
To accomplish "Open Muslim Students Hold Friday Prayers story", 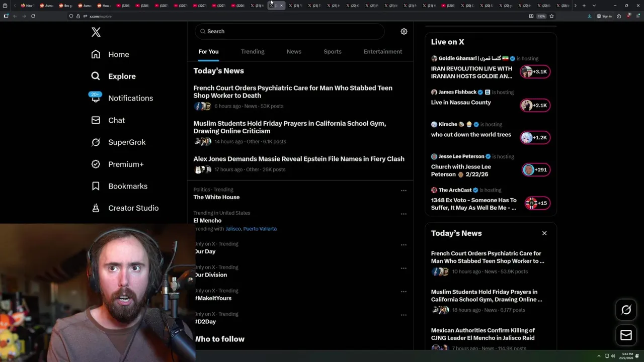I will pos(290,127).
